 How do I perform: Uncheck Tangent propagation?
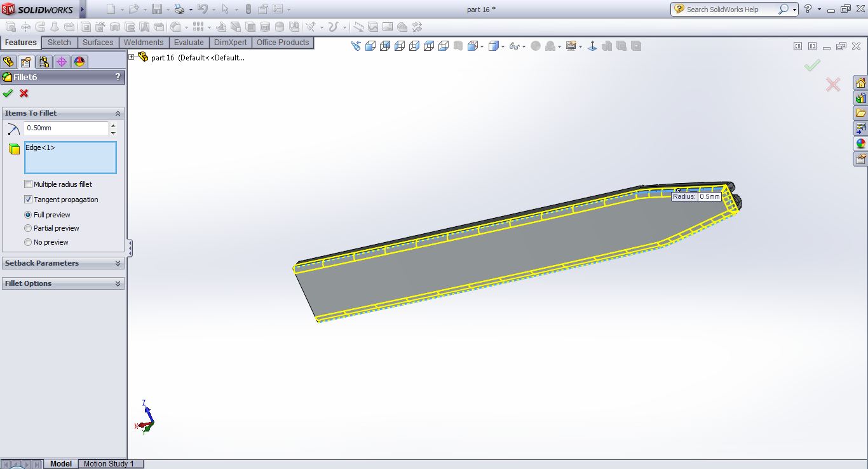[x=28, y=200]
